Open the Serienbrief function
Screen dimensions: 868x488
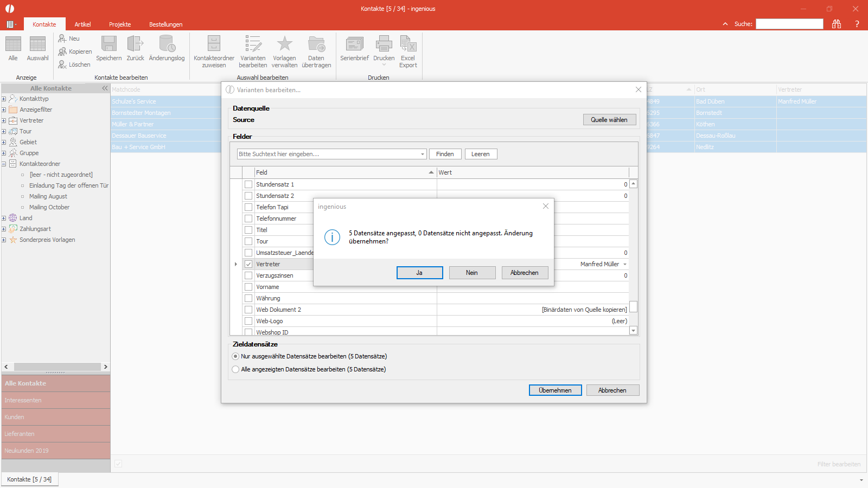354,48
